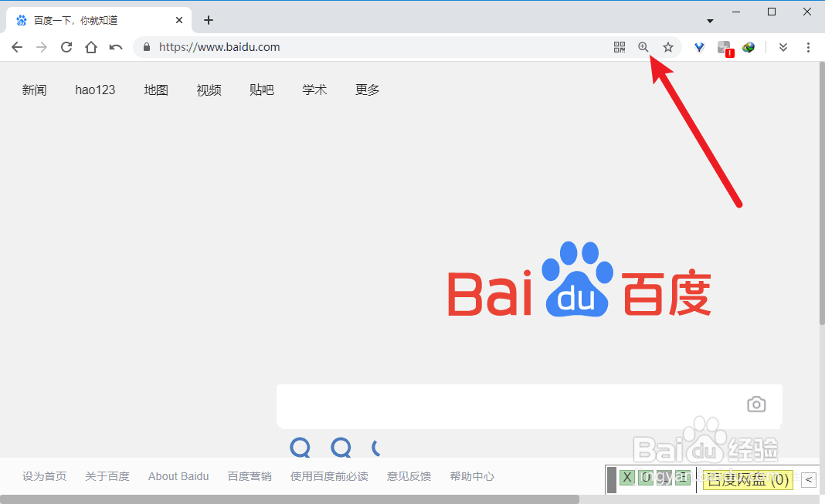
Task: Open the tab list dropdown arrow
Action: 709,19
